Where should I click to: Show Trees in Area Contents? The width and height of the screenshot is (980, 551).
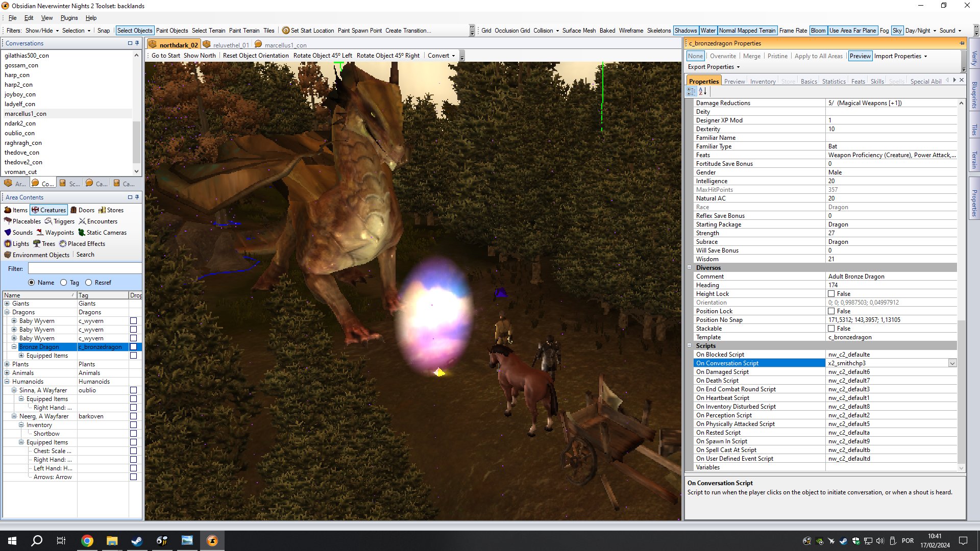point(44,244)
